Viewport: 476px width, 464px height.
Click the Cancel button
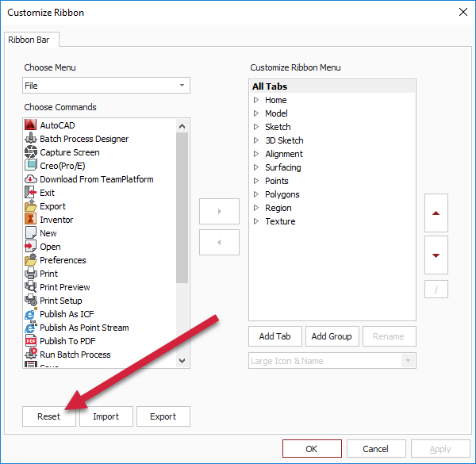(x=376, y=448)
